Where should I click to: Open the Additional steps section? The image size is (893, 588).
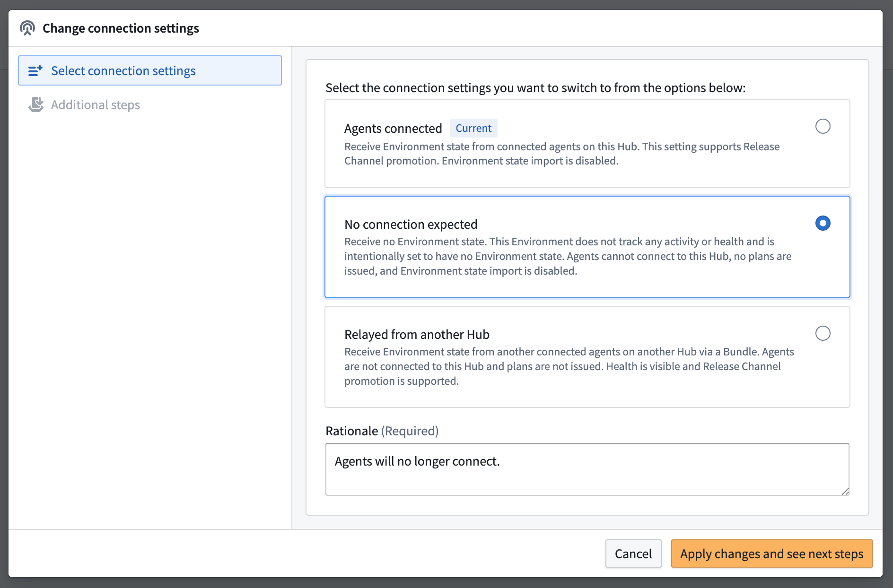point(95,104)
